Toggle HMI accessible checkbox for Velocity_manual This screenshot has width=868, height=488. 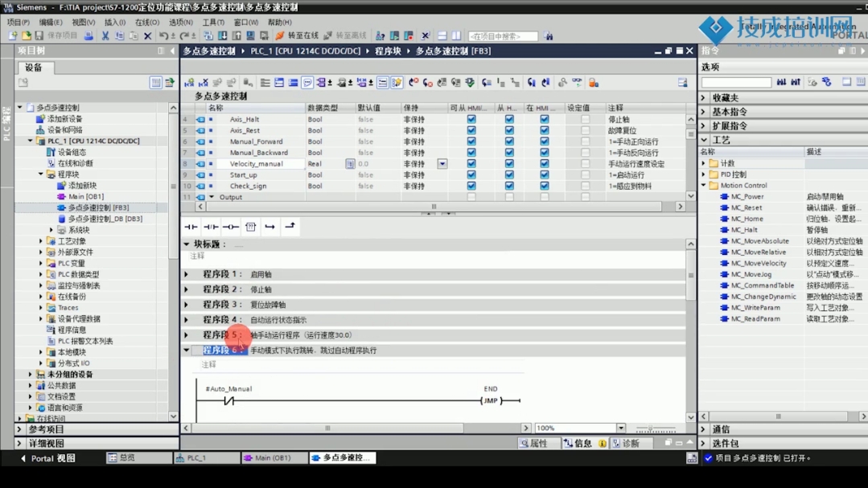pyautogui.click(x=471, y=164)
